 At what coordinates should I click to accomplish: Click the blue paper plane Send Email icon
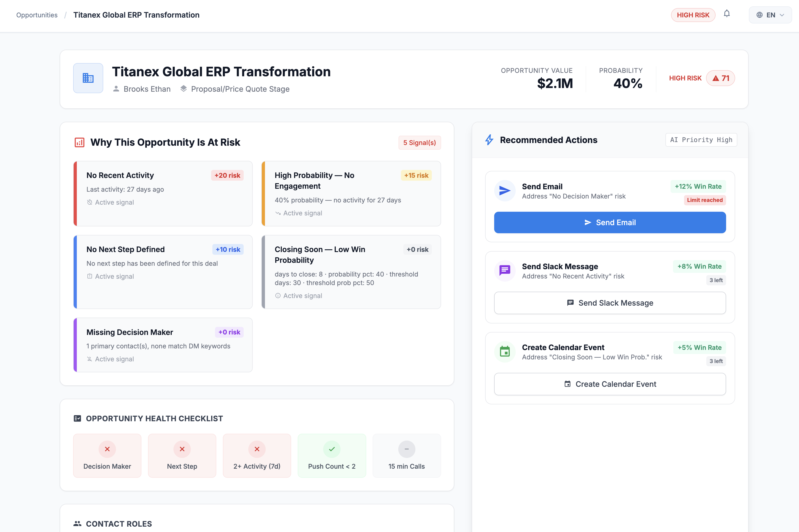505,191
